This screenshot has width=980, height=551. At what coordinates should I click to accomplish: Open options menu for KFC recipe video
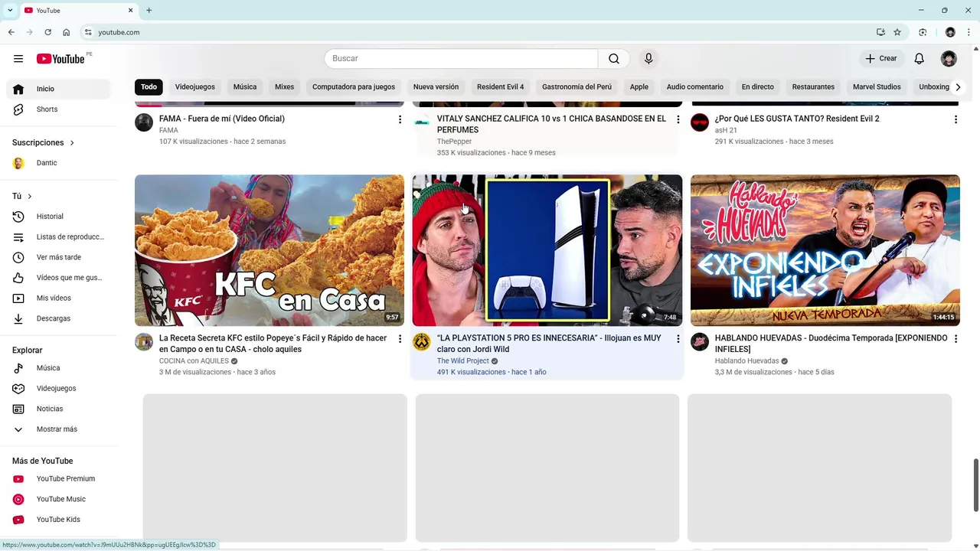pyautogui.click(x=400, y=338)
